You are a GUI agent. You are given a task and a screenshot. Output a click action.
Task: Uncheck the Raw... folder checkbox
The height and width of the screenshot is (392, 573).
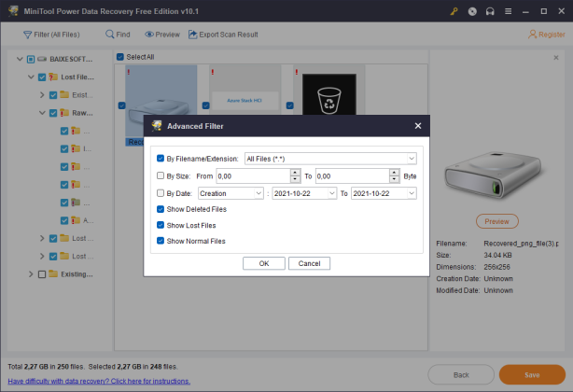[x=53, y=113]
